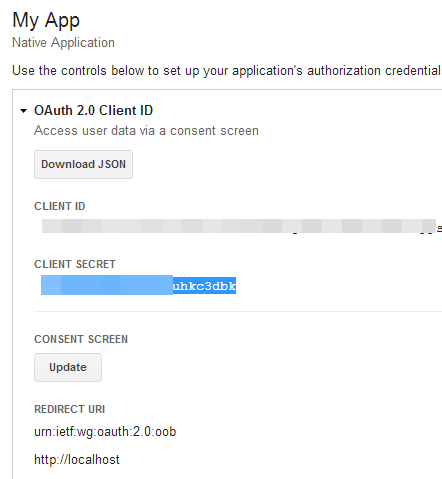Click the CLIENT SECRET label
The width and height of the screenshot is (442, 479).
pyautogui.click(x=75, y=264)
